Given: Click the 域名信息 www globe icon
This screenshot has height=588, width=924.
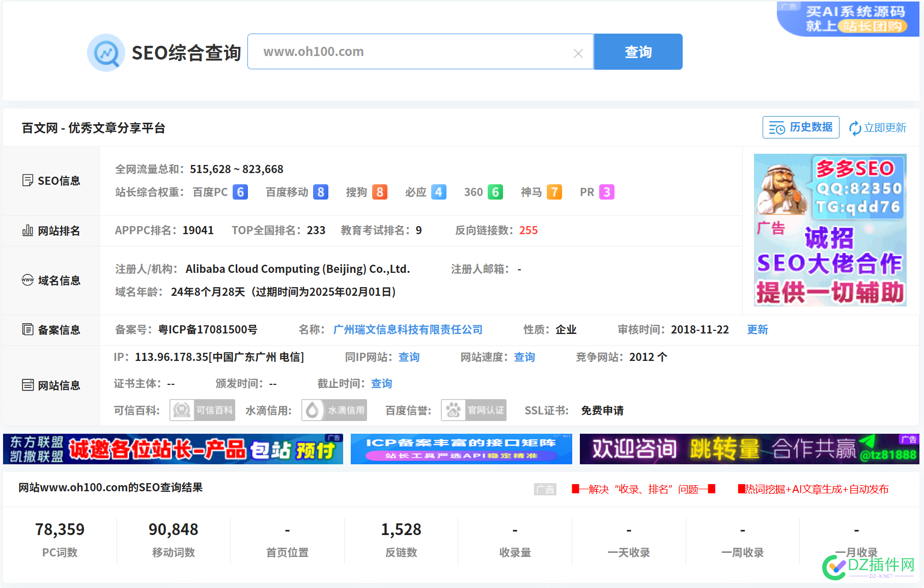Looking at the screenshot, I should (x=27, y=280).
